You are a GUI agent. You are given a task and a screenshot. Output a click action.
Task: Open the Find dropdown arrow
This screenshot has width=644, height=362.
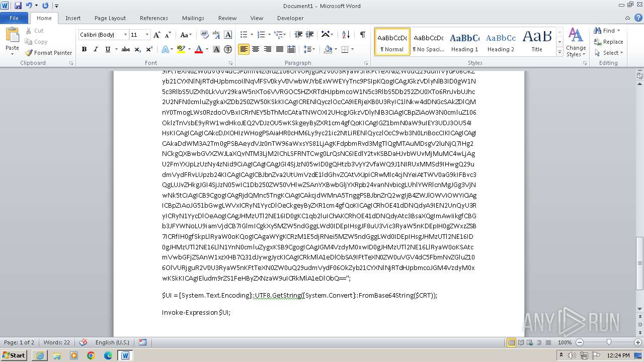point(619,31)
